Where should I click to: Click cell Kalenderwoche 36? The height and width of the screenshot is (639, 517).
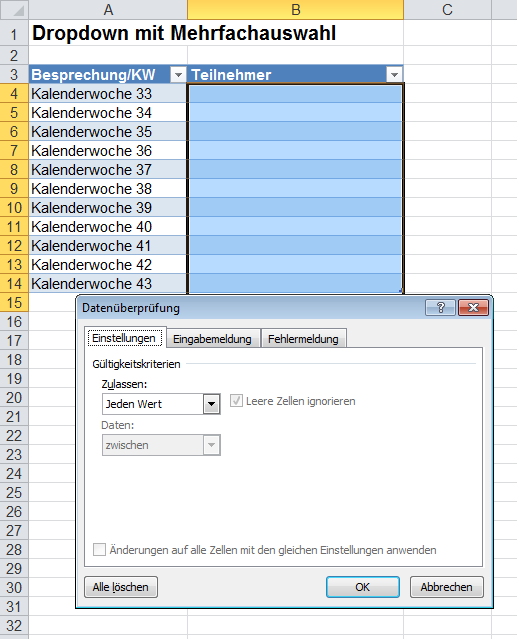(108, 151)
